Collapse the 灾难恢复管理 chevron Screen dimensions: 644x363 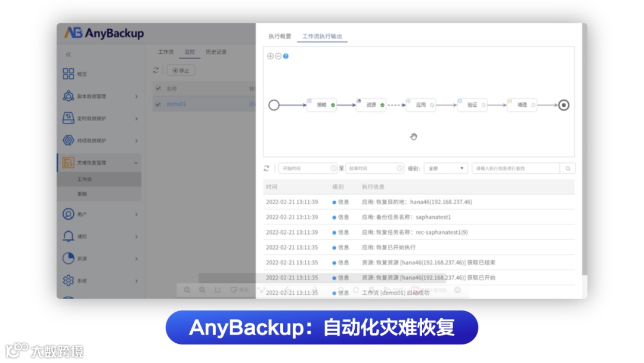click(x=136, y=163)
